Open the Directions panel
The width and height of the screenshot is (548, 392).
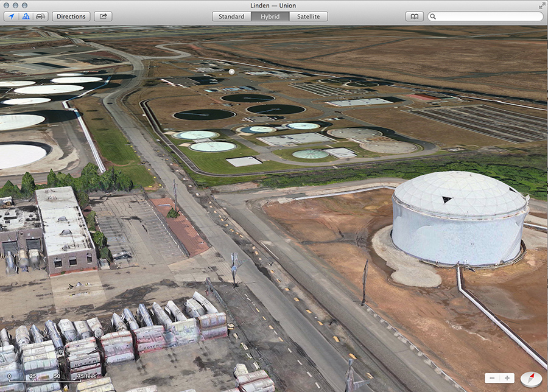tap(71, 16)
